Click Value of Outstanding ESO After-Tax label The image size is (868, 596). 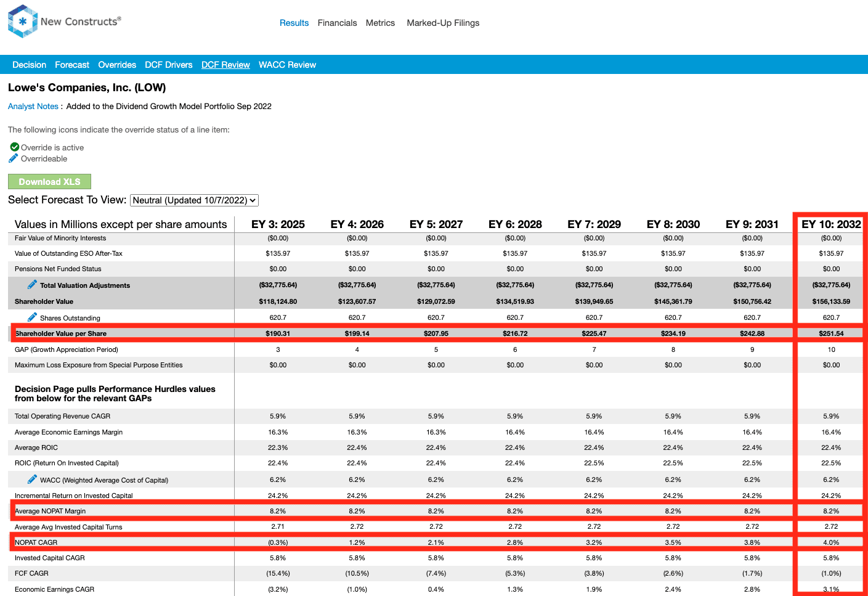(x=68, y=253)
